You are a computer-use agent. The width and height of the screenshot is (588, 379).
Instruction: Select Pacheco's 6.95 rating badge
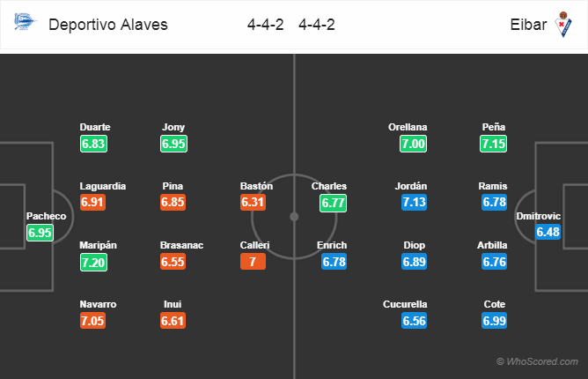(x=40, y=233)
